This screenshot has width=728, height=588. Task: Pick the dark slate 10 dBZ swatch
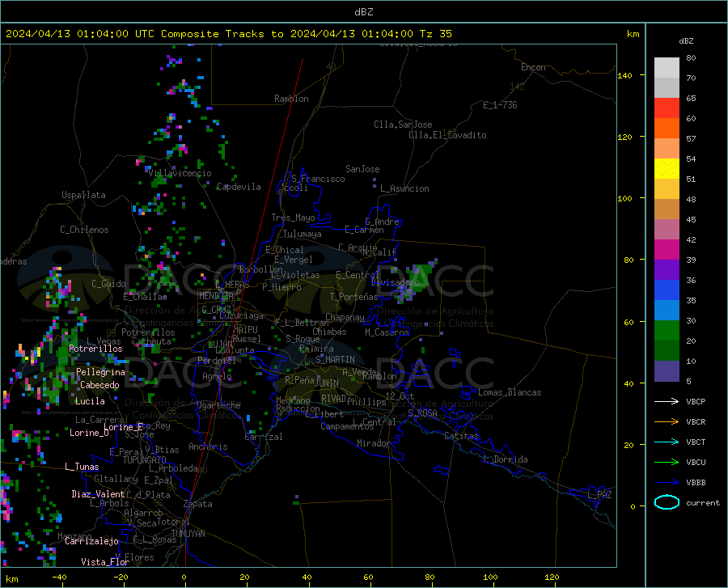(667, 370)
